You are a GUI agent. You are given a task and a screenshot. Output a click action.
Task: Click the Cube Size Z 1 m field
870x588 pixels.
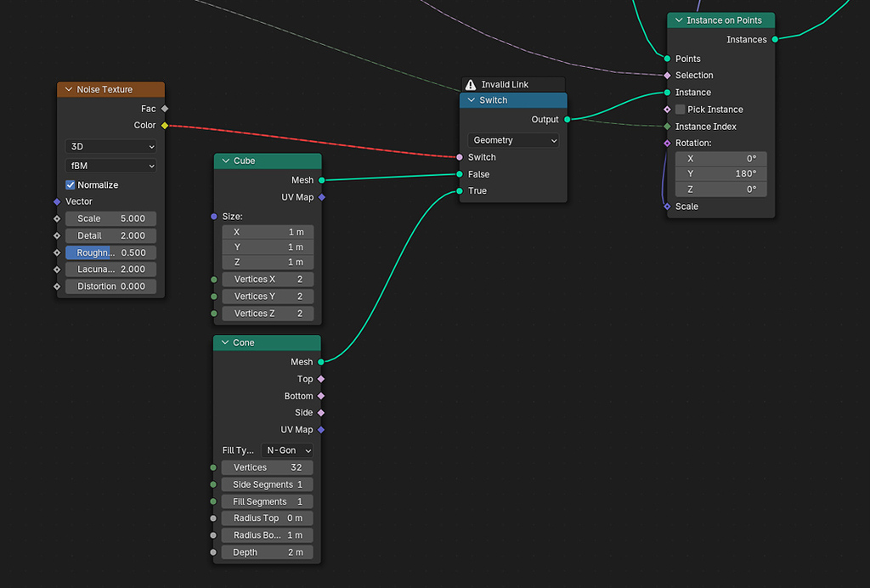pyautogui.click(x=268, y=262)
